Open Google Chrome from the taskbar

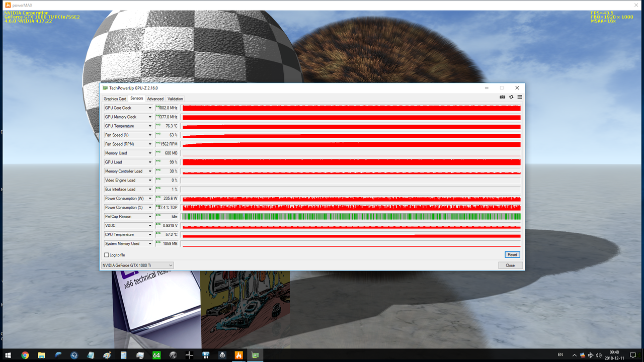25,355
